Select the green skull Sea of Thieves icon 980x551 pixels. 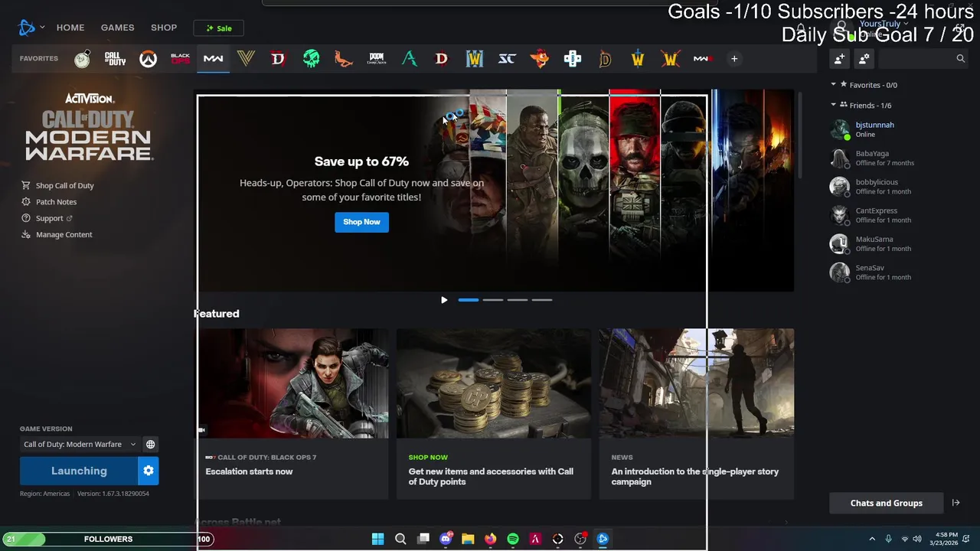point(311,59)
